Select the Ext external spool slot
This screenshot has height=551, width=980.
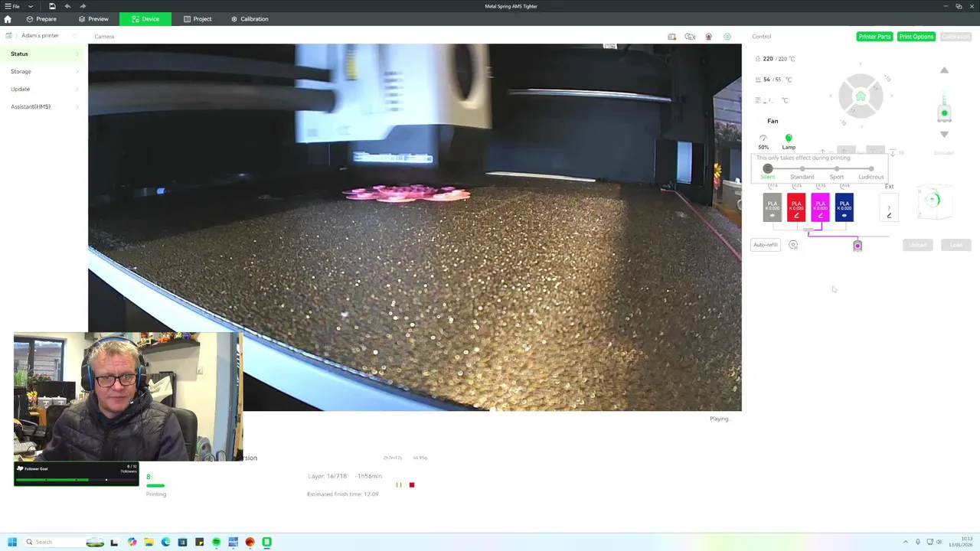pyautogui.click(x=889, y=207)
